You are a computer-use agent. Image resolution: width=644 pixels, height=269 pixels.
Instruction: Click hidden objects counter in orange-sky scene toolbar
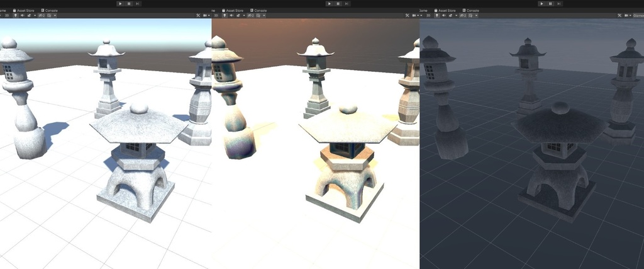coord(250,15)
